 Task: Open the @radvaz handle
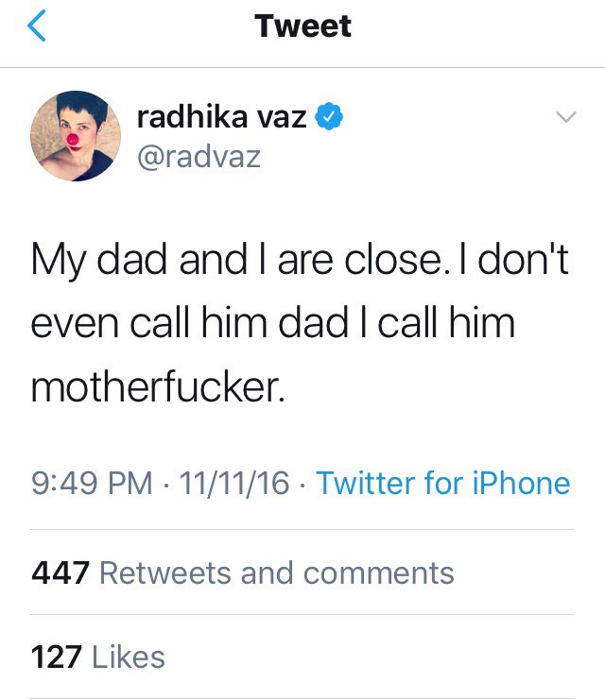tap(199, 156)
